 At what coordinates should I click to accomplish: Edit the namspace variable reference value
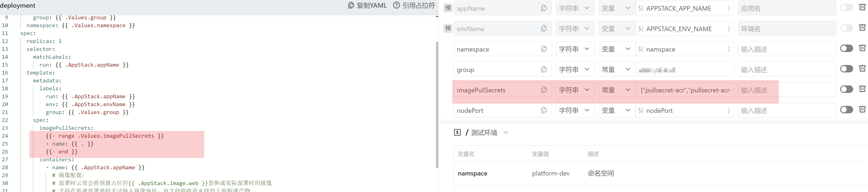(x=685, y=49)
